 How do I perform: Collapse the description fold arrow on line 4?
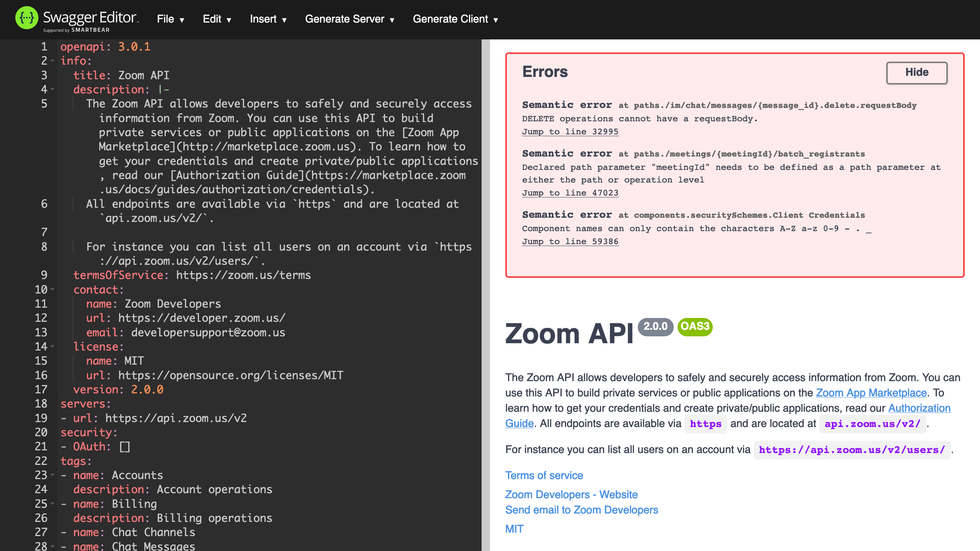click(x=53, y=90)
